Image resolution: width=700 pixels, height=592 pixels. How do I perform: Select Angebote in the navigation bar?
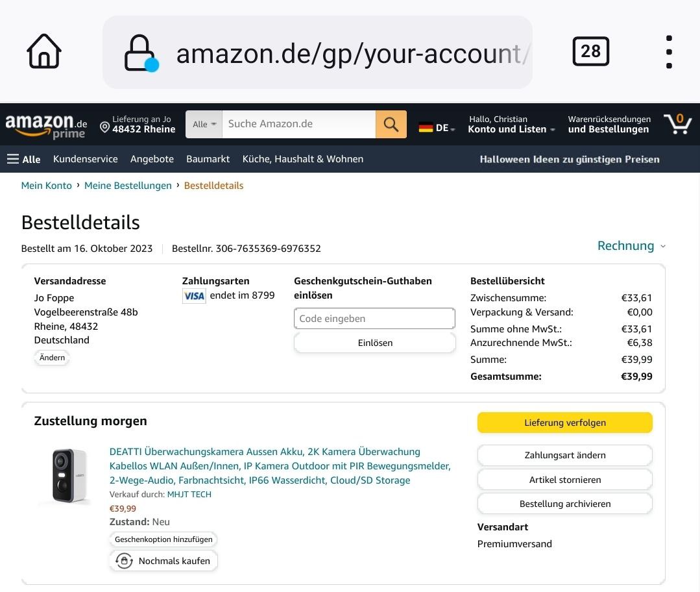tap(152, 159)
